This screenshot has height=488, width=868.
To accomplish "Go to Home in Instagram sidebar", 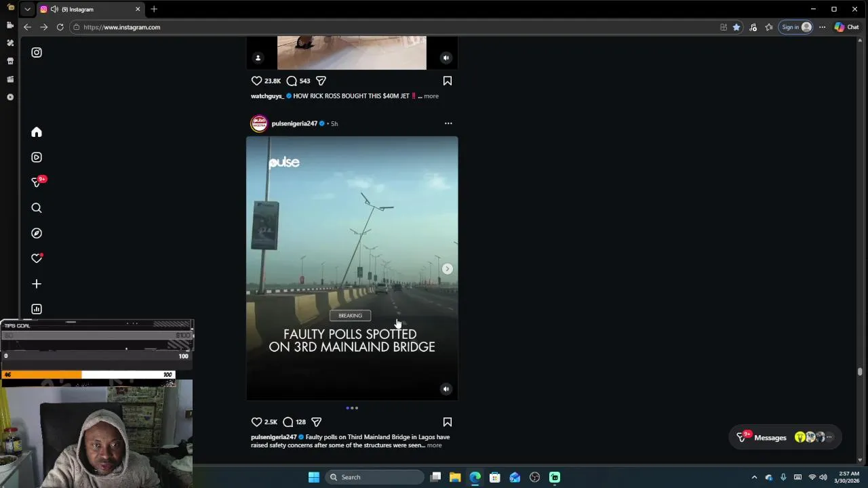I will point(37,132).
